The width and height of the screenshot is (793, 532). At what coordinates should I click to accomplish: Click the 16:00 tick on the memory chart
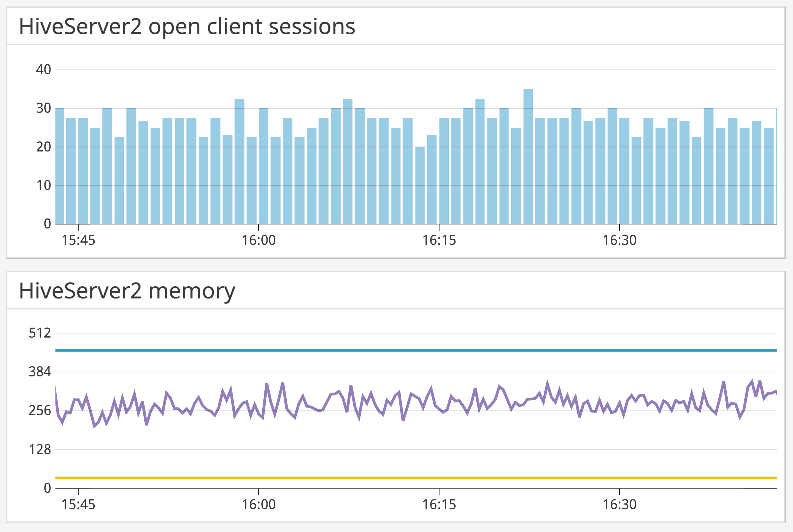click(x=259, y=504)
